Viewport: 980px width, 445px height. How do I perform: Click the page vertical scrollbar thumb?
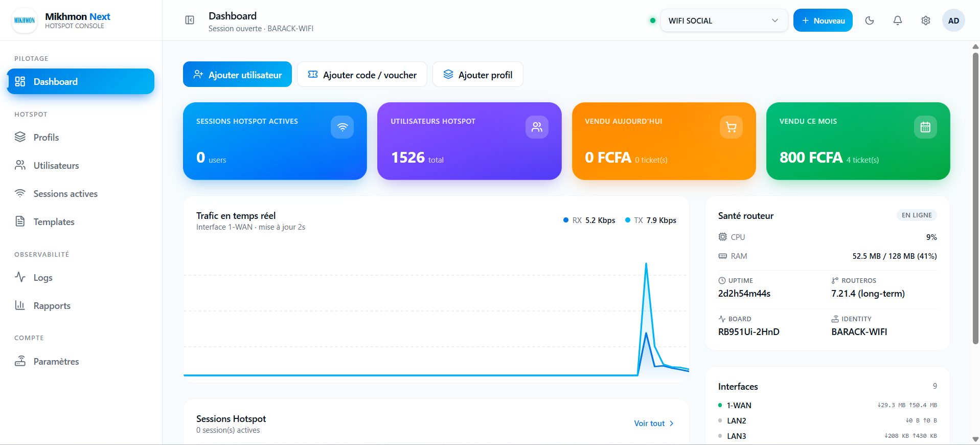975,198
